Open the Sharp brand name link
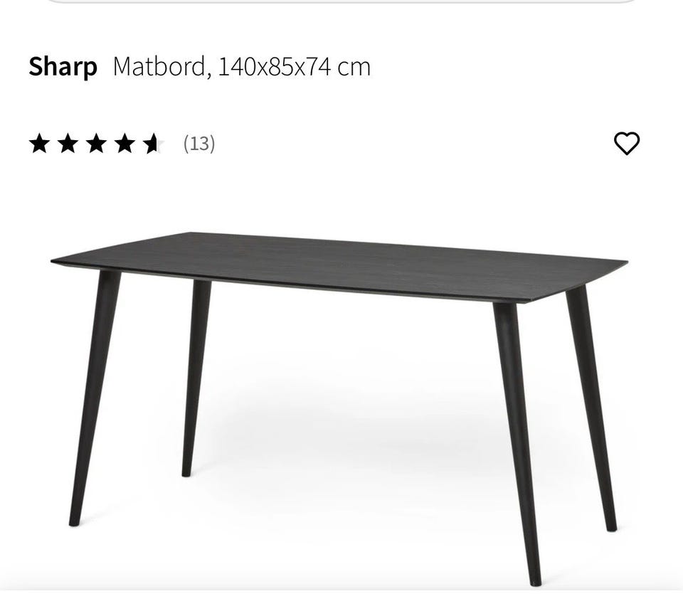 coord(63,67)
